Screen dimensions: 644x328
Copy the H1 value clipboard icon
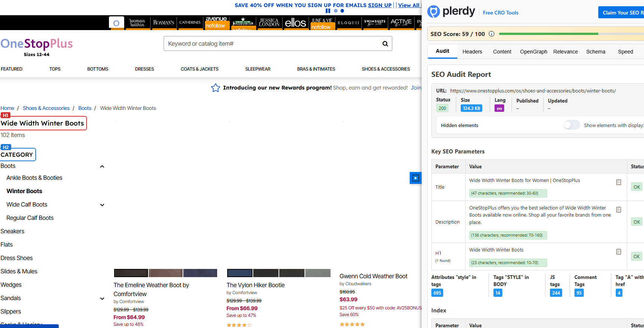[619, 251]
